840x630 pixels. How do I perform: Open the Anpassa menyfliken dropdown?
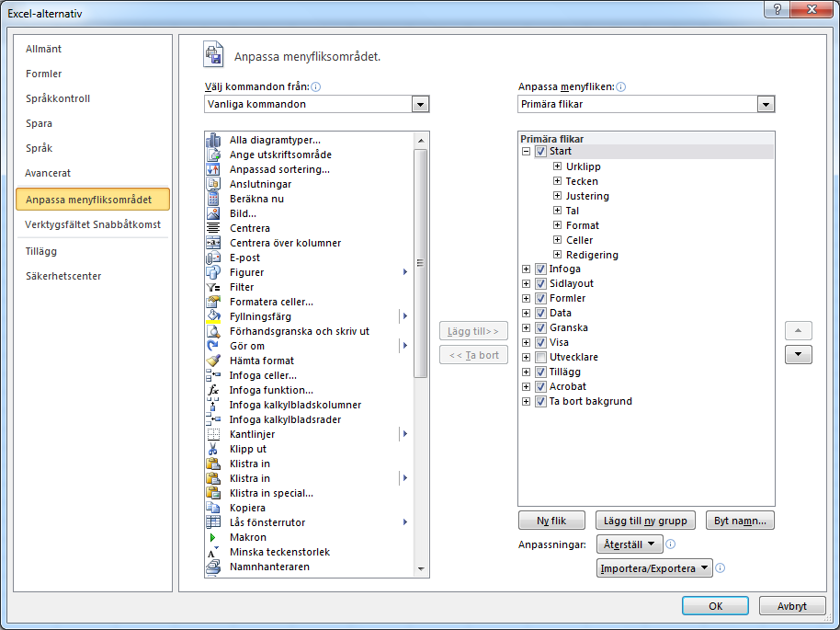tap(766, 105)
